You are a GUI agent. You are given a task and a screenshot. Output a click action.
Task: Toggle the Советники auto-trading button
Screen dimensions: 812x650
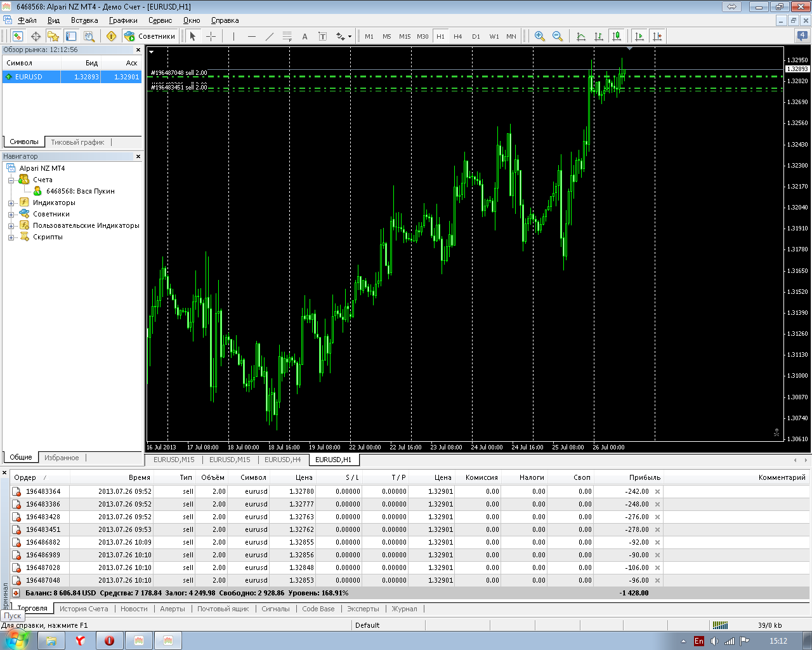[x=150, y=36]
